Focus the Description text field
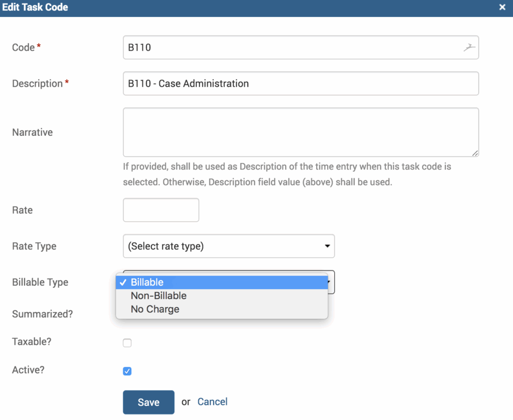The height and width of the screenshot is (420, 513). click(x=301, y=84)
